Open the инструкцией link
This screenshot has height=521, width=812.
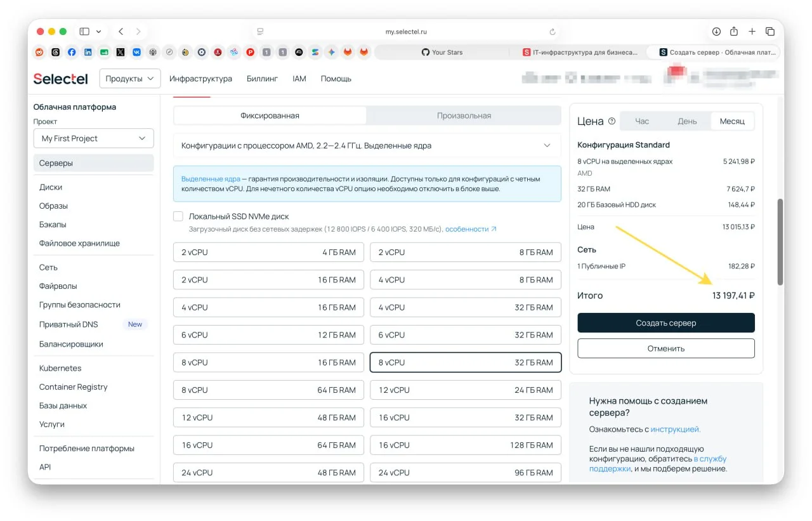click(x=676, y=429)
